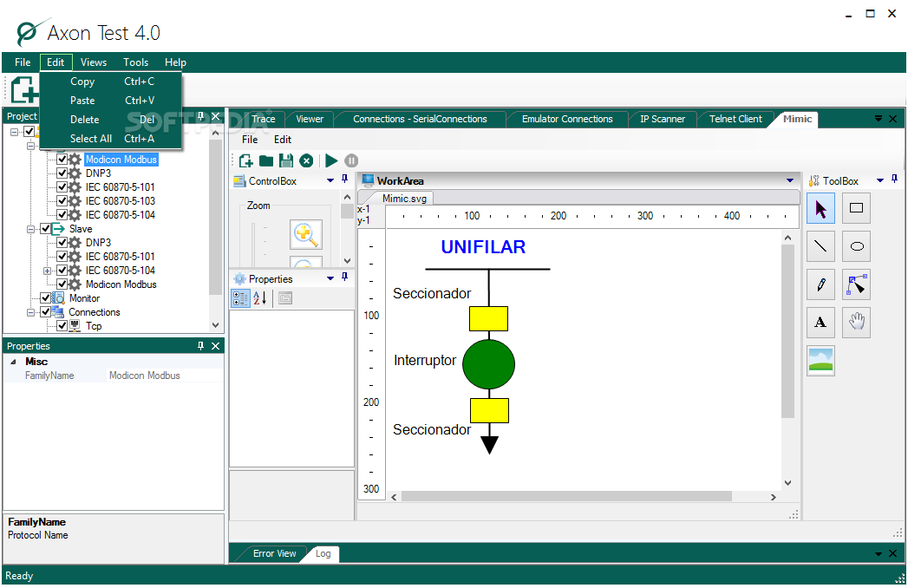
Task: Select the Monitor tree item
Action: [x=84, y=298]
